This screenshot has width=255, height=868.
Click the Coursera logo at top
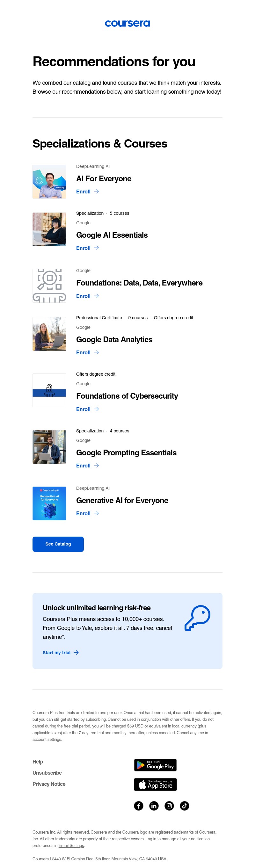click(127, 24)
